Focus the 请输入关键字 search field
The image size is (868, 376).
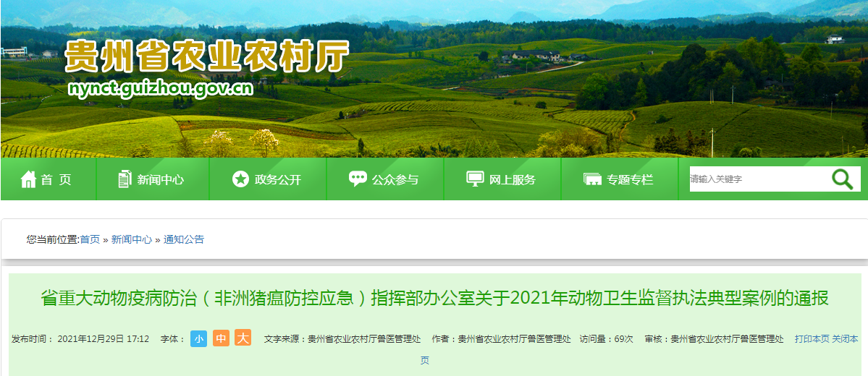coord(759,179)
